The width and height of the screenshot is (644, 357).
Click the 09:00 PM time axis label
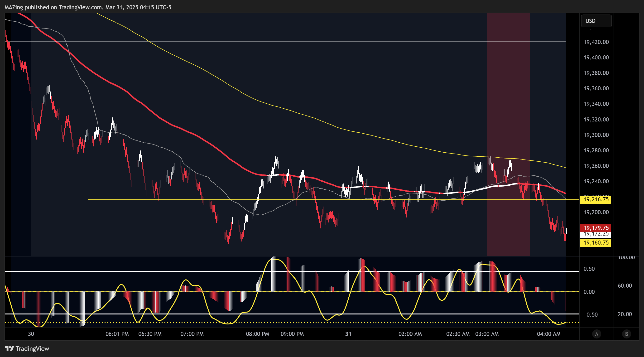click(292, 334)
